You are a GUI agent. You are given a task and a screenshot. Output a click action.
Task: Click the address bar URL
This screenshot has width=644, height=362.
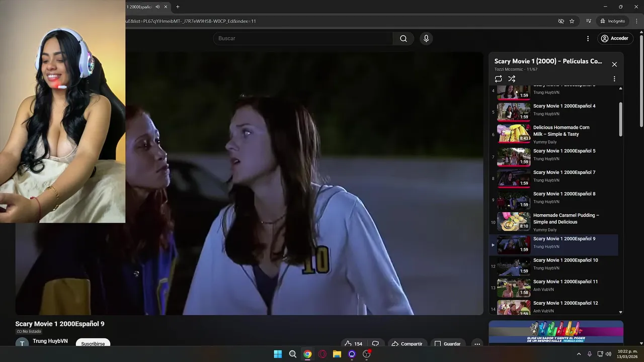coord(191,21)
